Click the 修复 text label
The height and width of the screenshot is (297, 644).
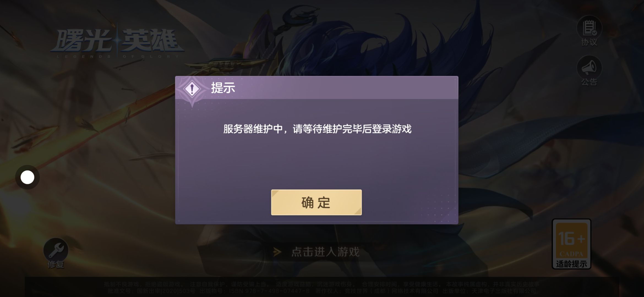click(56, 265)
